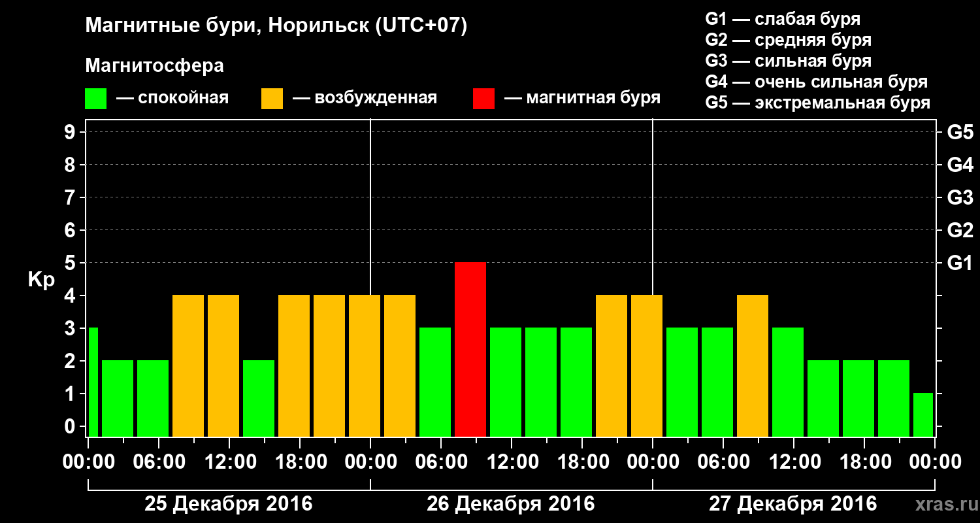This screenshot has height=523, width=980.
Task: Select the narrow green Kp 3 bar at chart start
Action: [x=93, y=382]
